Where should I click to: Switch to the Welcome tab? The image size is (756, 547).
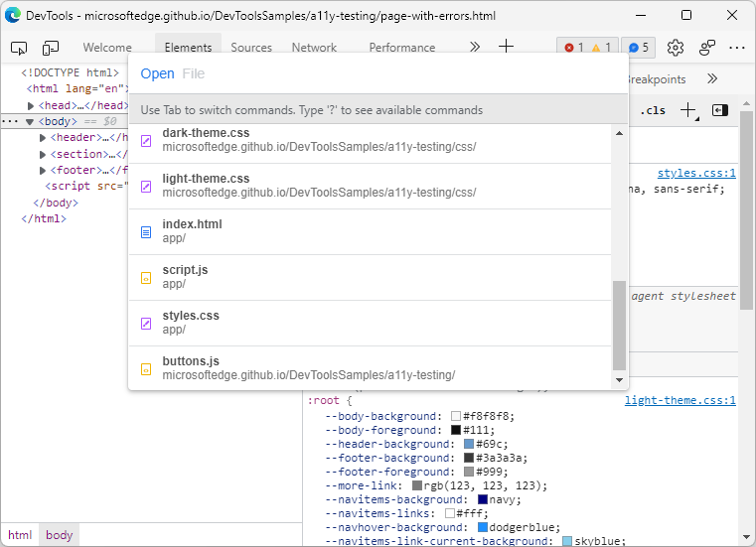pyautogui.click(x=107, y=48)
